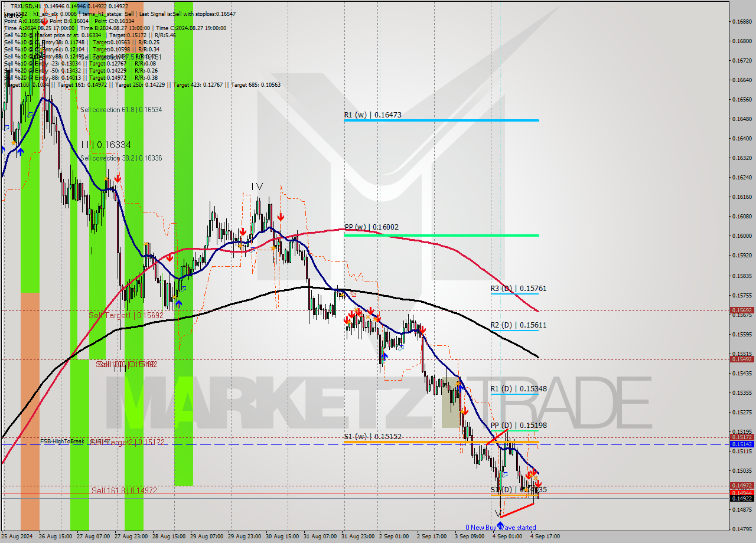Select the PP (w) | 0.16002 label

(x=372, y=227)
